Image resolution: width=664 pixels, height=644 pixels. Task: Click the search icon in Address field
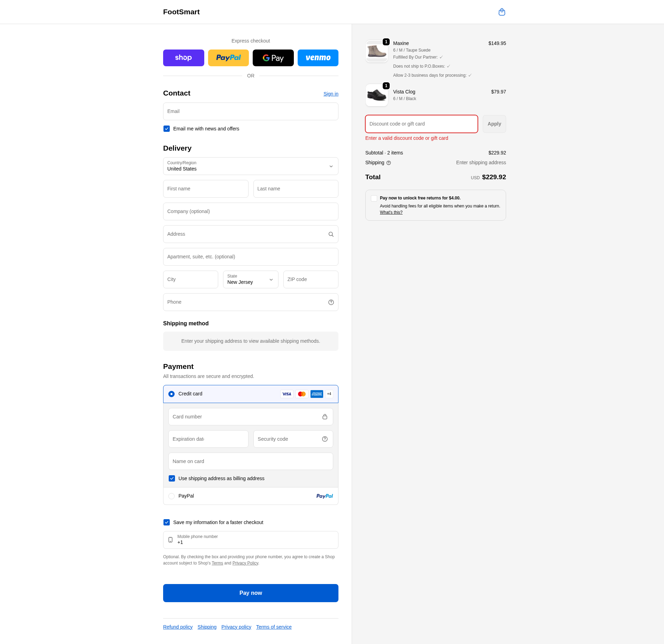pos(331,234)
